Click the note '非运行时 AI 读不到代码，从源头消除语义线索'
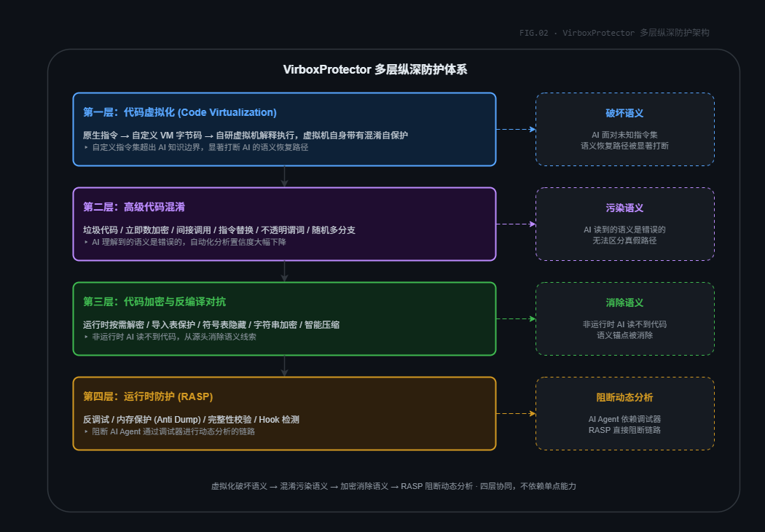 [174, 337]
